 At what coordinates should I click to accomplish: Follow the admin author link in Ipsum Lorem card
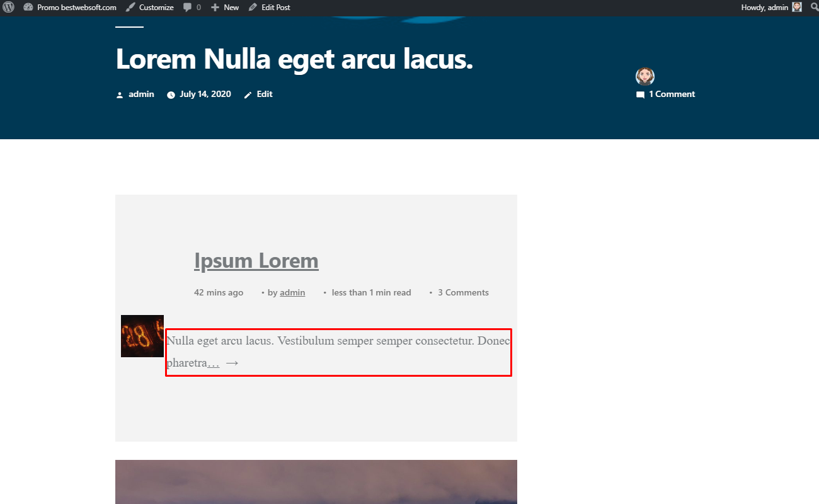coord(292,292)
